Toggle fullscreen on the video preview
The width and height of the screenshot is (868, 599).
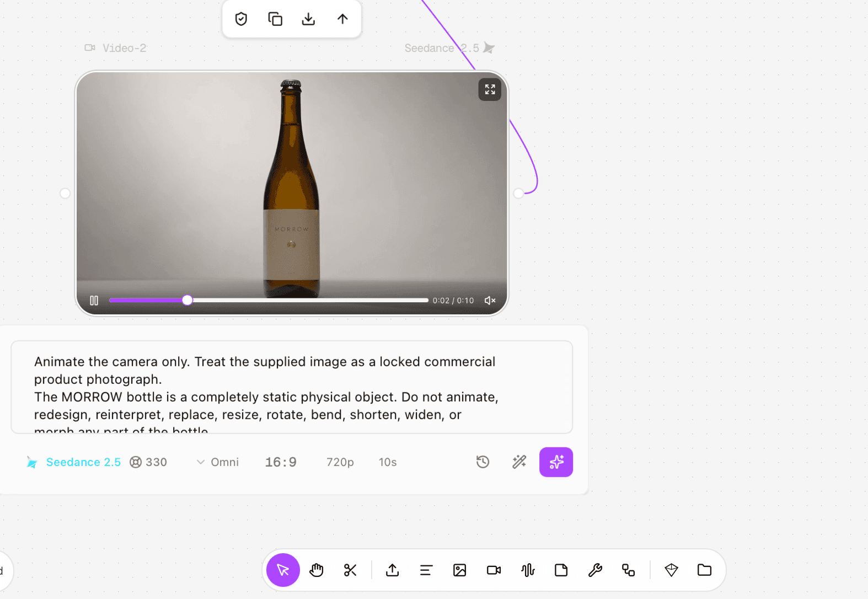click(x=490, y=89)
